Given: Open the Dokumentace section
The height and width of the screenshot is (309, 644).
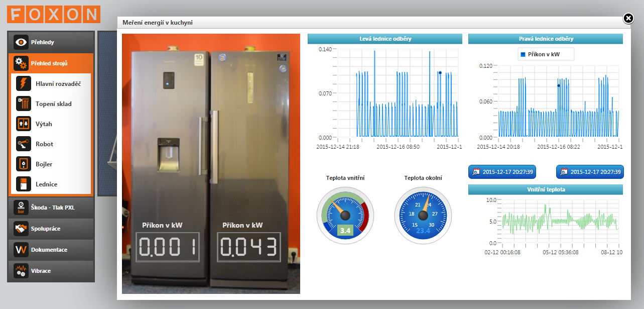Looking at the screenshot, I should click(x=51, y=250).
